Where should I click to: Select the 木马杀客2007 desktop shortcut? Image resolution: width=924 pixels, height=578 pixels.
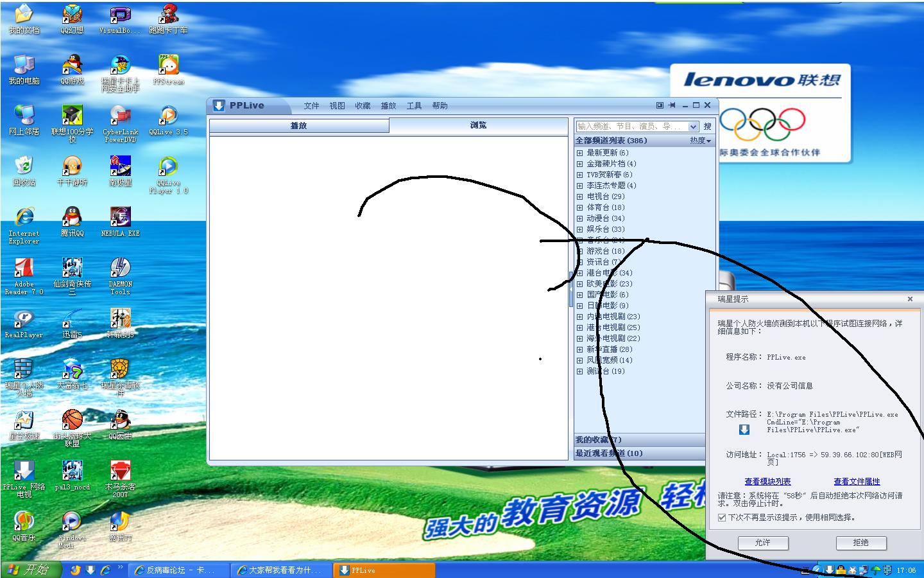click(120, 479)
